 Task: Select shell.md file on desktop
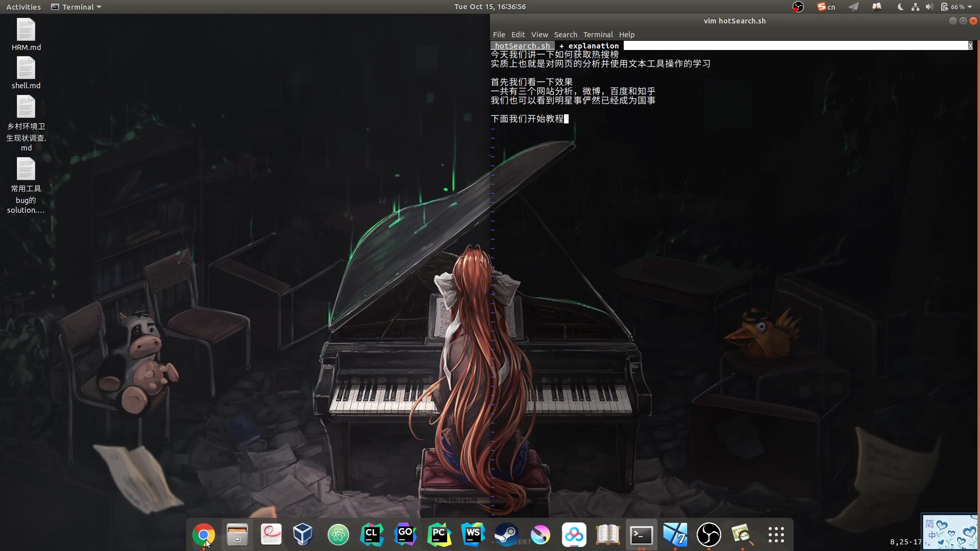[x=26, y=72]
